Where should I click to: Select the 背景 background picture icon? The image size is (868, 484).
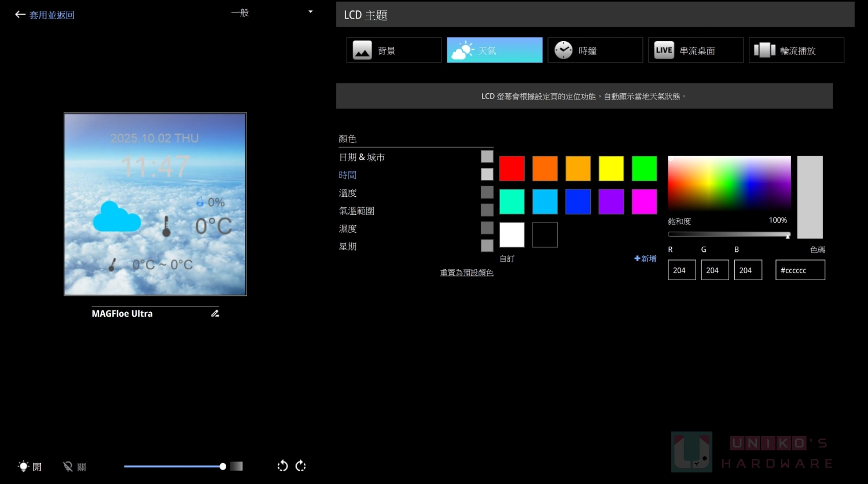click(362, 50)
